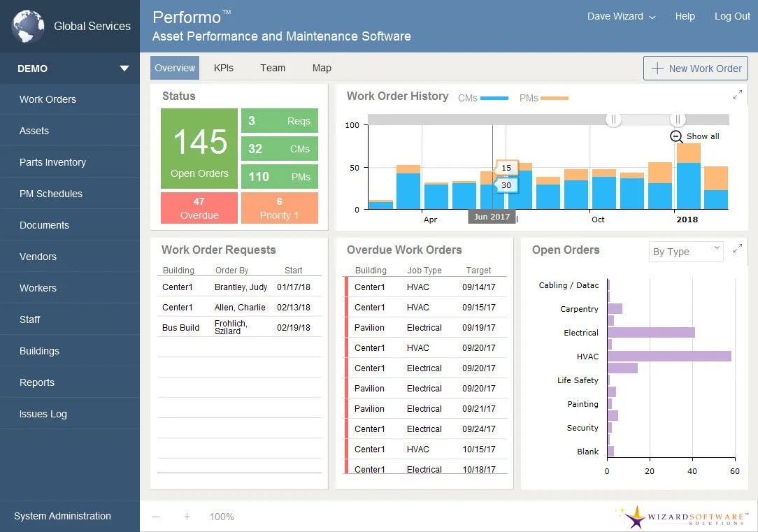The width and height of the screenshot is (758, 532).
Task: Click the Log Out link
Action: (x=732, y=16)
